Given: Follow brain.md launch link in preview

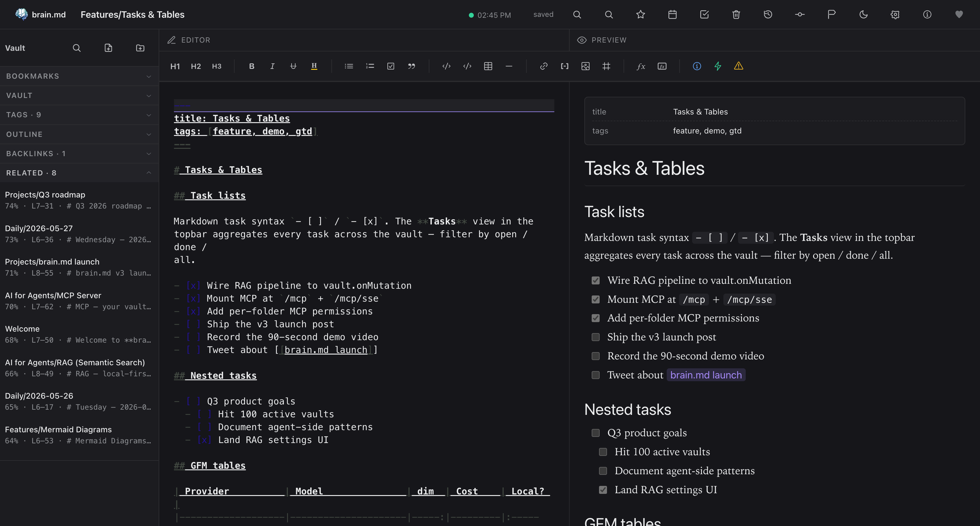Looking at the screenshot, I should [706, 375].
